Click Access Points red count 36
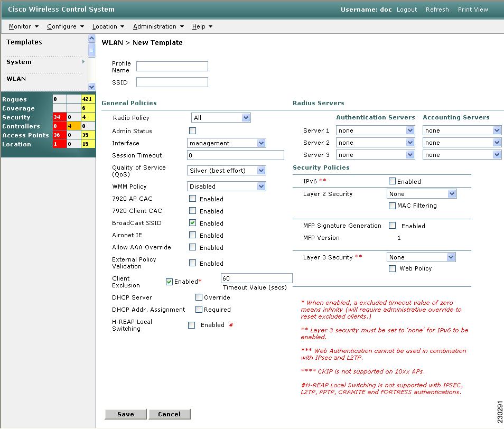 click(60, 135)
